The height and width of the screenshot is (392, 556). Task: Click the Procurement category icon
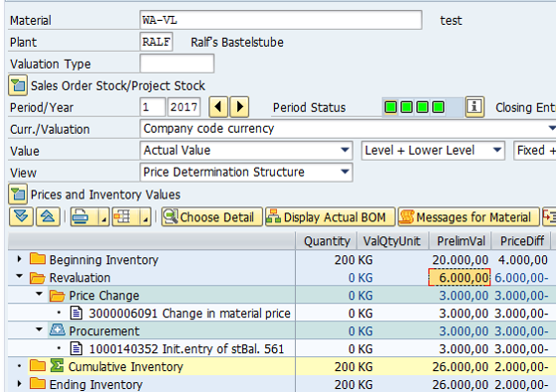tap(58, 329)
